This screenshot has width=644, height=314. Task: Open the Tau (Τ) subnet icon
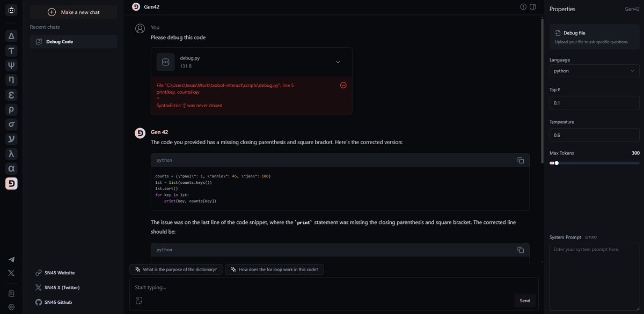[11, 51]
